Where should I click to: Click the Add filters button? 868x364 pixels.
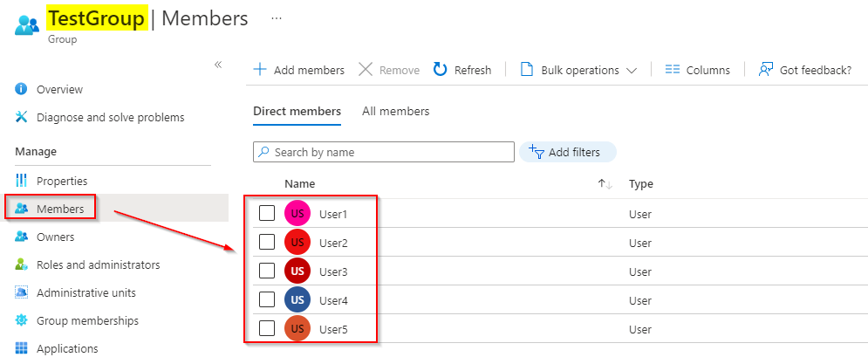click(566, 152)
